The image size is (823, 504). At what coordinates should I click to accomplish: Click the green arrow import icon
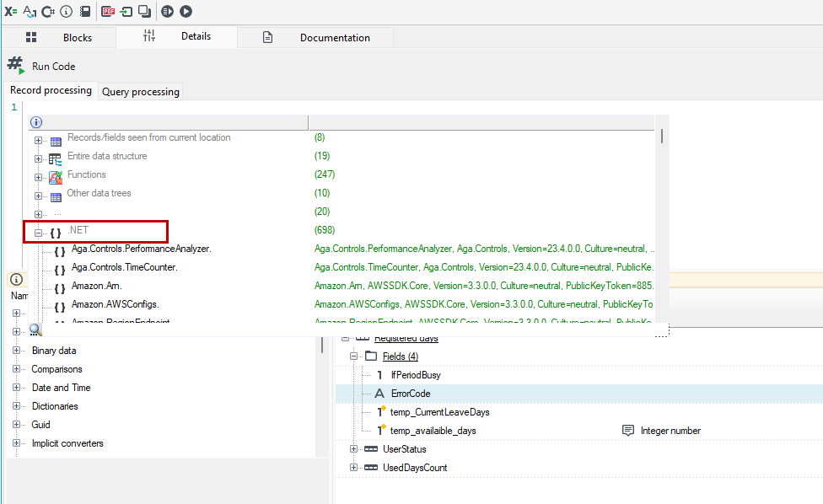[x=126, y=11]
